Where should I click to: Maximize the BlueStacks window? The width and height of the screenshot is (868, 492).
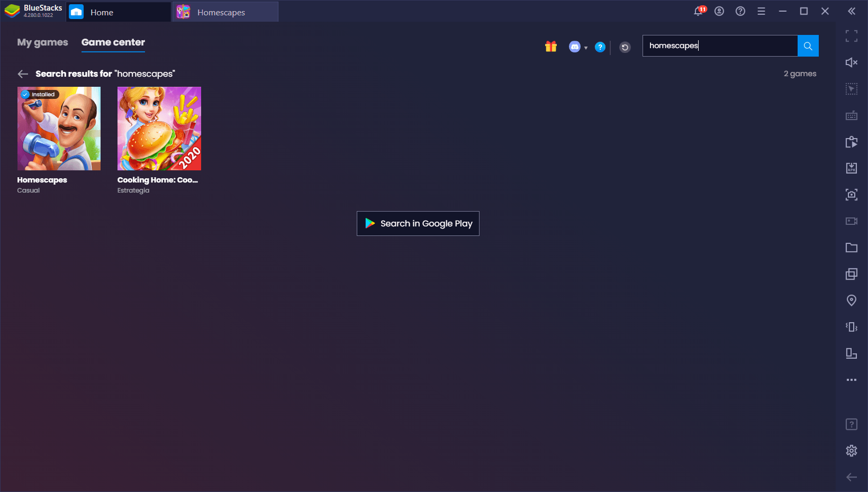click(x=804, y=11)
